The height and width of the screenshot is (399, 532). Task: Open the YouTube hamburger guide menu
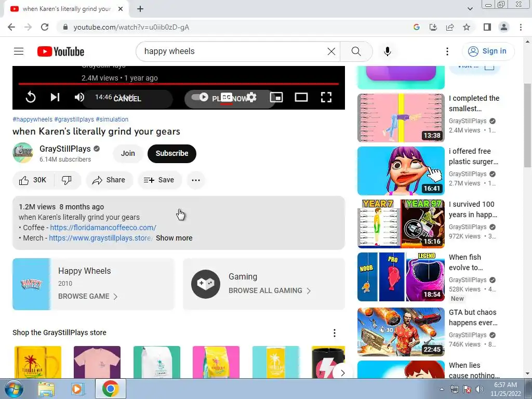tap(19, 51)
